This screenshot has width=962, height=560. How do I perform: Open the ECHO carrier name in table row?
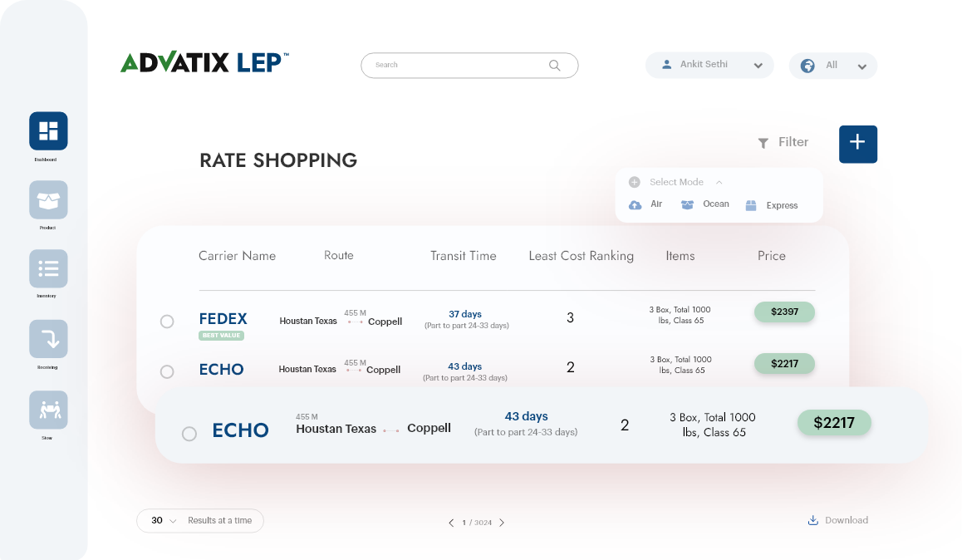(222, 369)
